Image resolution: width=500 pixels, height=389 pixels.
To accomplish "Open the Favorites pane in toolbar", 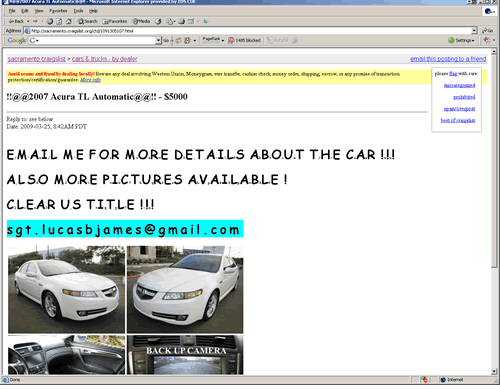I will [115, 21].
